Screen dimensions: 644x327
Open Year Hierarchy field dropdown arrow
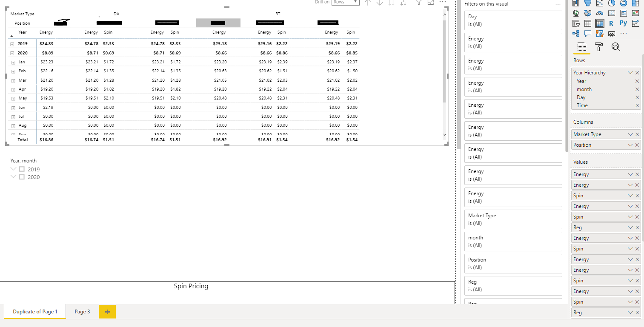(630, 73)
